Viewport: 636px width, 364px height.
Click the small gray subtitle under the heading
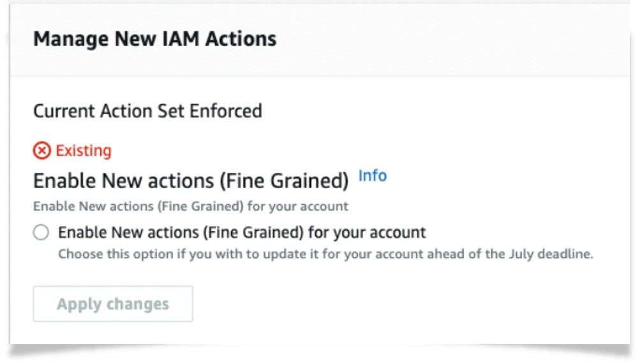(191, 207)
